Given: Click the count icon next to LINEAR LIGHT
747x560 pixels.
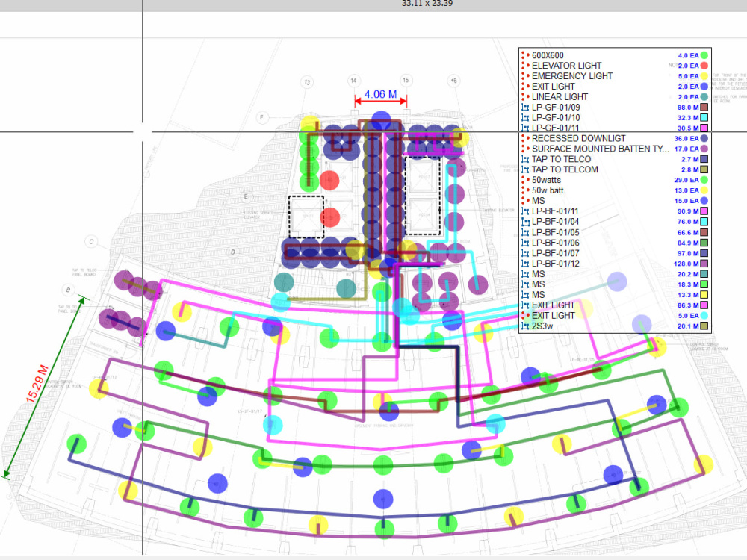Looking at the screenshot, I should pos(525,96).
